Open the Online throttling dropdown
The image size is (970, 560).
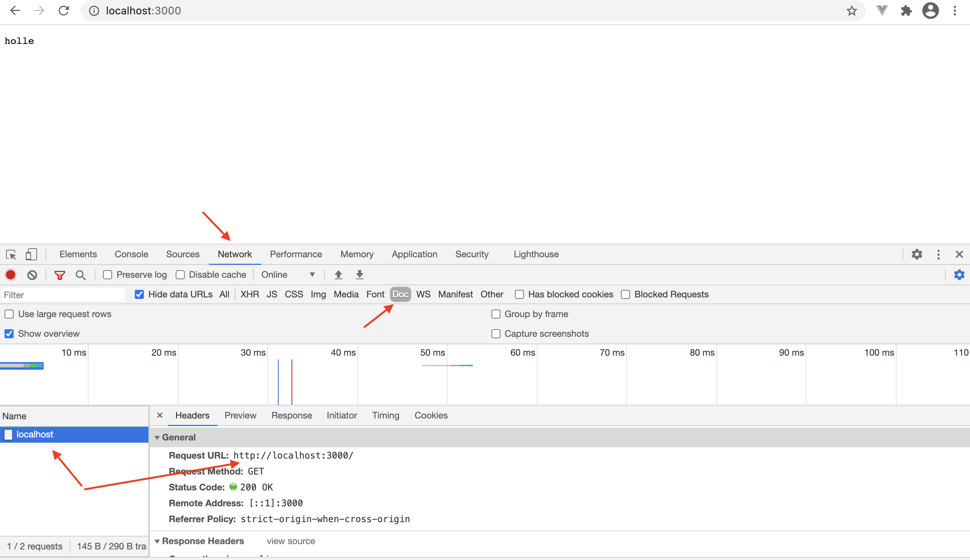[288, 275]
